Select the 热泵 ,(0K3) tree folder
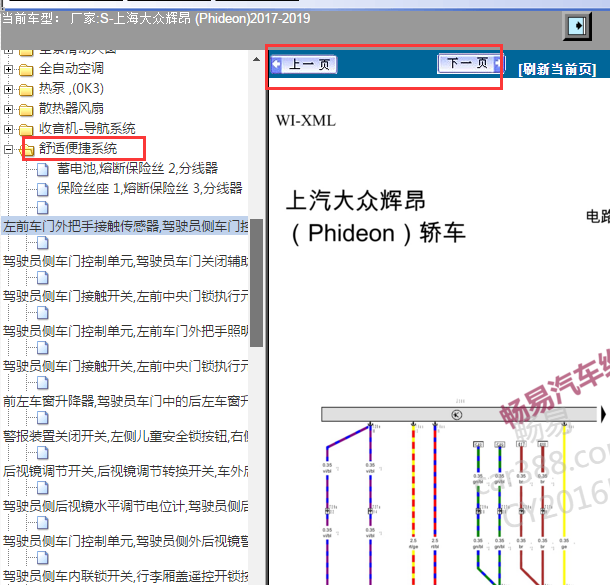The width and height of the screenshot is (610, 585). pos(71,89)
